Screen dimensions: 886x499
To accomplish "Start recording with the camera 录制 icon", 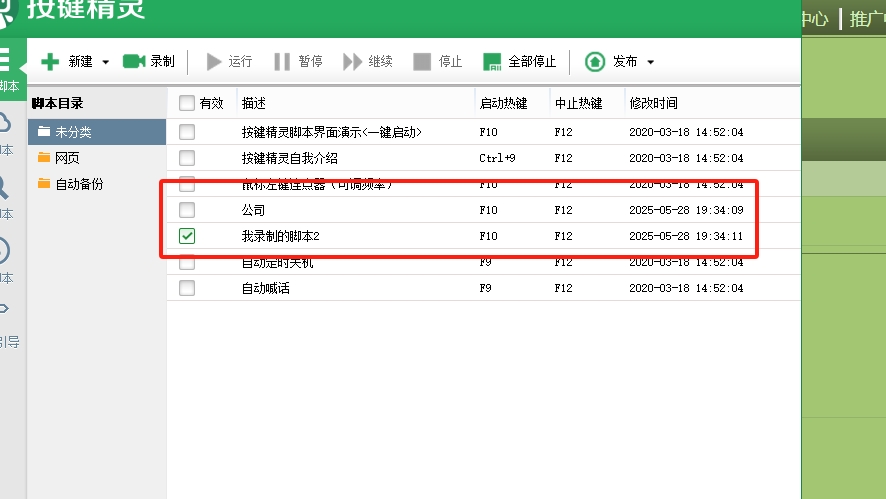I will (134, 62).
